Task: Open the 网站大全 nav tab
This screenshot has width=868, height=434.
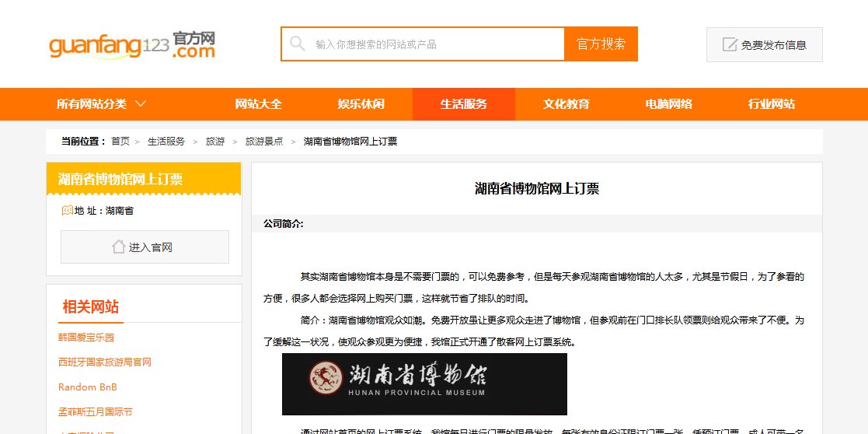Action: point(259,103)
